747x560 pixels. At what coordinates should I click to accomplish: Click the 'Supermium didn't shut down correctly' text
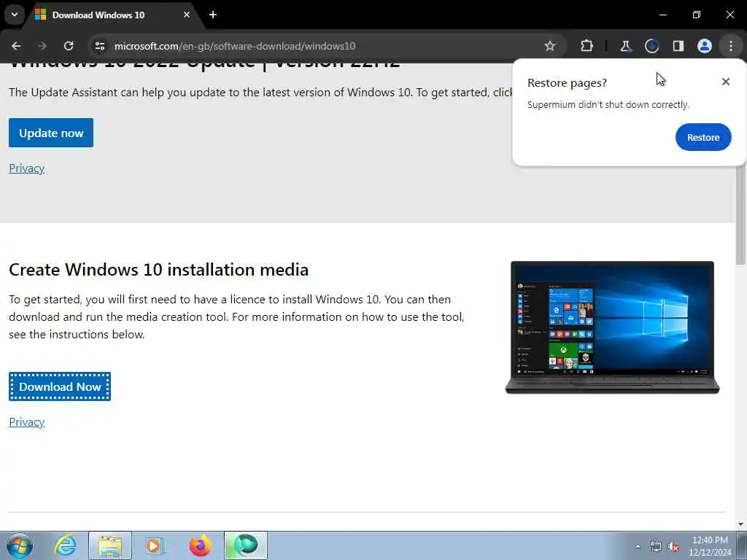click(608, 105)
